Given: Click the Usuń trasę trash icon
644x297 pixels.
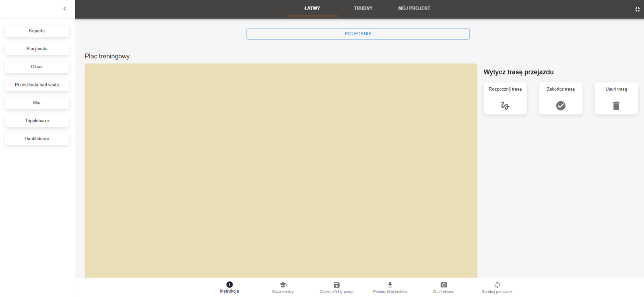Looking at the screenshot, I should click(616, 106).
